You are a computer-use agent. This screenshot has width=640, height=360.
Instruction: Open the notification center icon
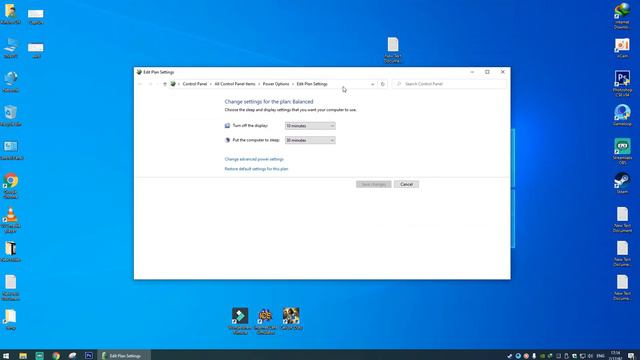click(631, 356)
